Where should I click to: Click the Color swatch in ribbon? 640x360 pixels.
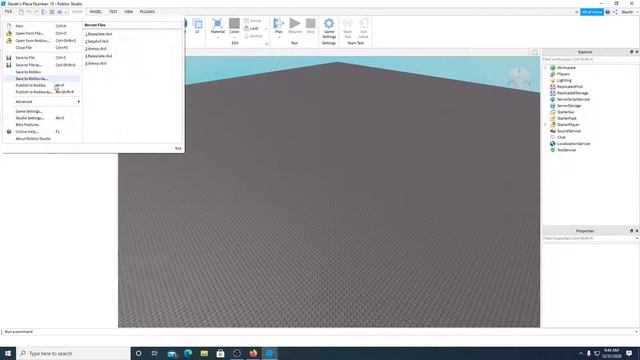[234, 23]
